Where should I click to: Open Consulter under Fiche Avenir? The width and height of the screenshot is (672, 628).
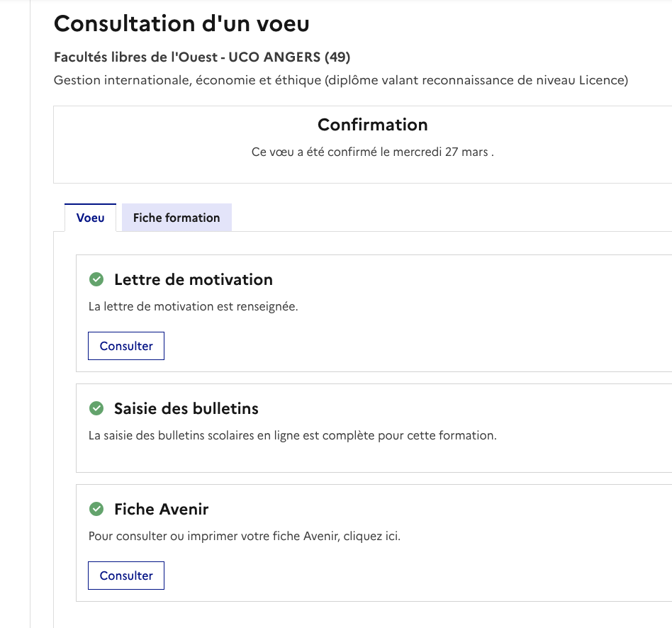(126, 576)
